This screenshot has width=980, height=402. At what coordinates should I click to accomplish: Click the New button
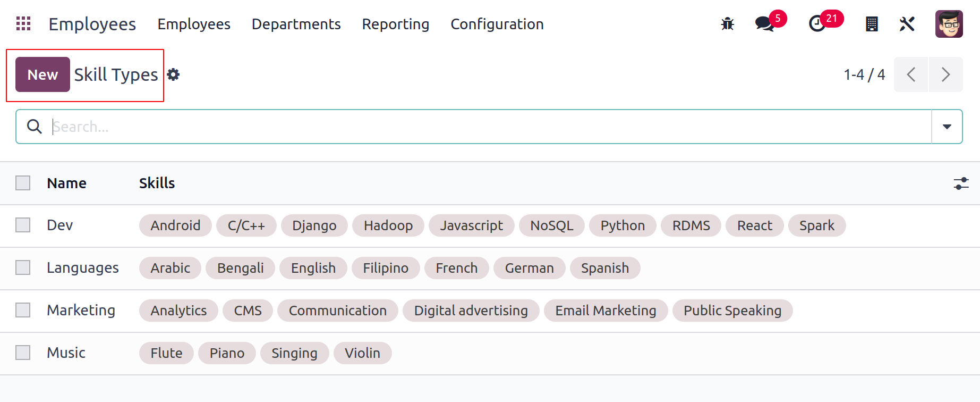click(x=42, y=74)
